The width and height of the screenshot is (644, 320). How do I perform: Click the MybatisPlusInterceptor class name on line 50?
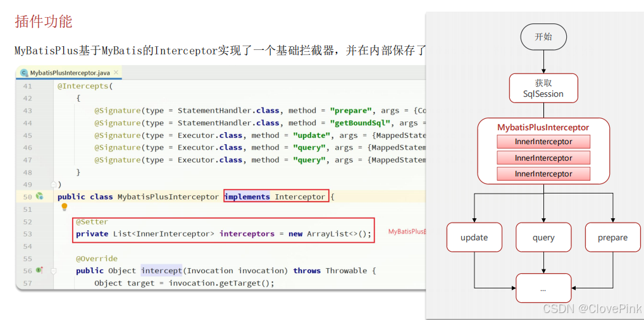tap(168, 197)
